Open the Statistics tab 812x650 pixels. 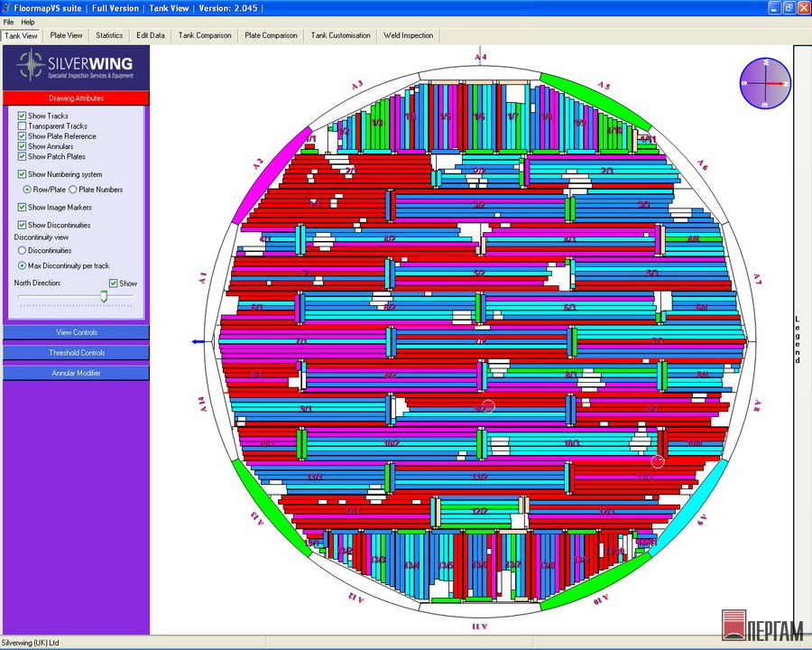pos(109,35)
